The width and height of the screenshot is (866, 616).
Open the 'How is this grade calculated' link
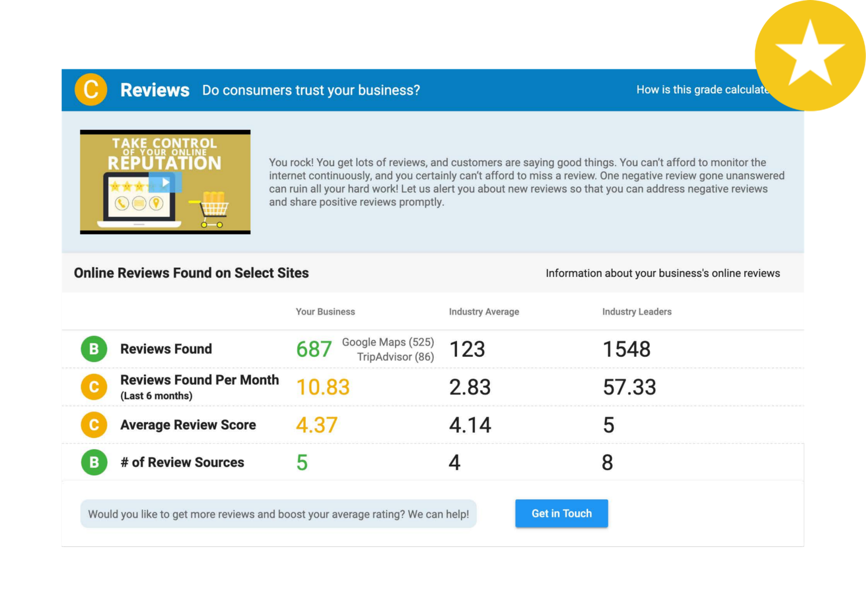pos(702,90)
